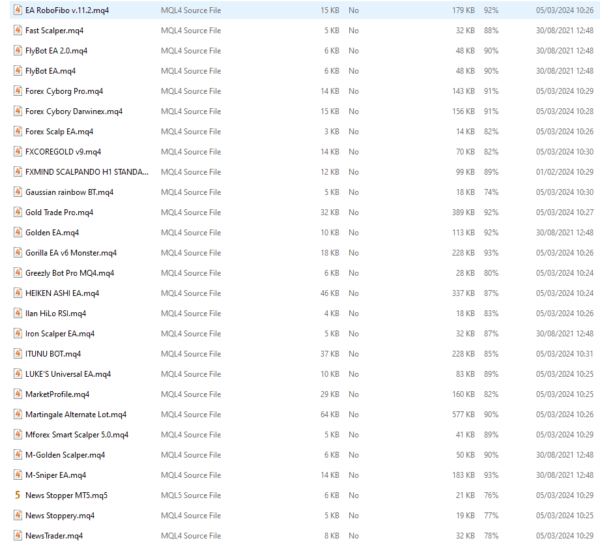Click the 64 KB compressed size value
This screenshot has height=545, width=600.
330,414
